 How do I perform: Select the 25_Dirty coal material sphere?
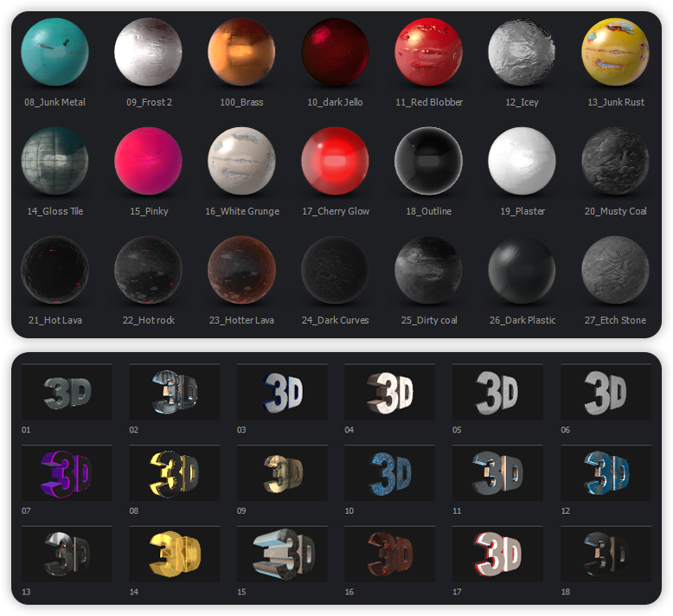click(429, 270)
